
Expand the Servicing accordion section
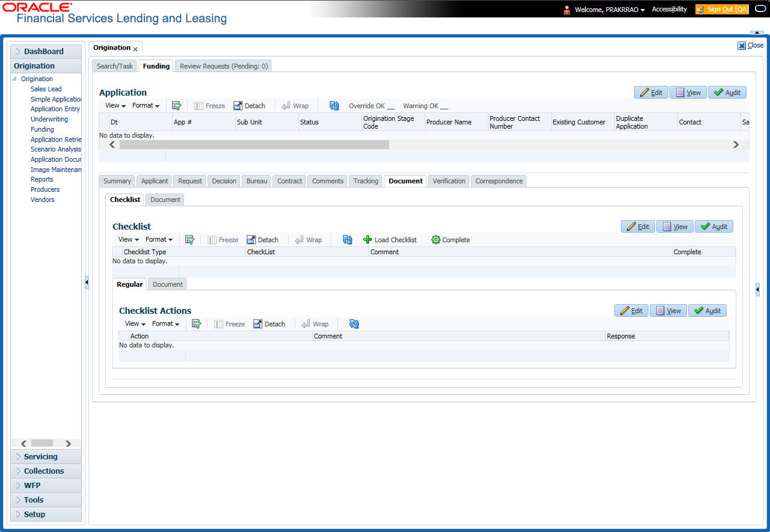point(46,457)
